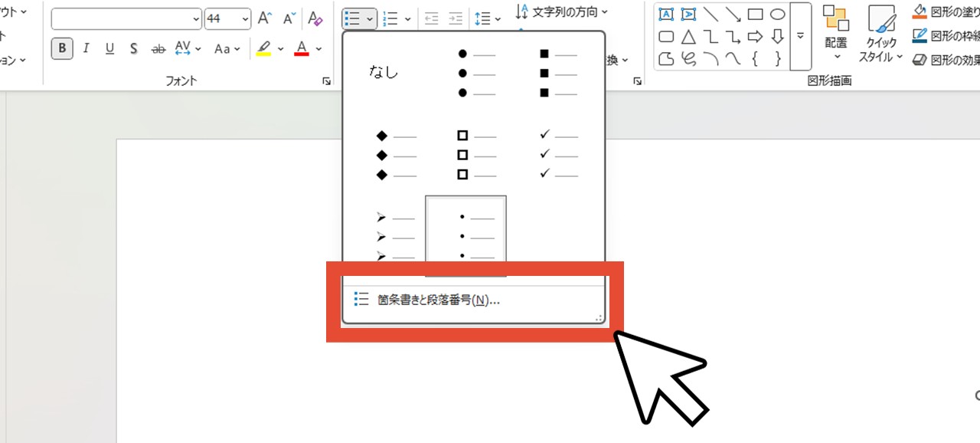Select elbow arrow connector shape

[733, 36]
